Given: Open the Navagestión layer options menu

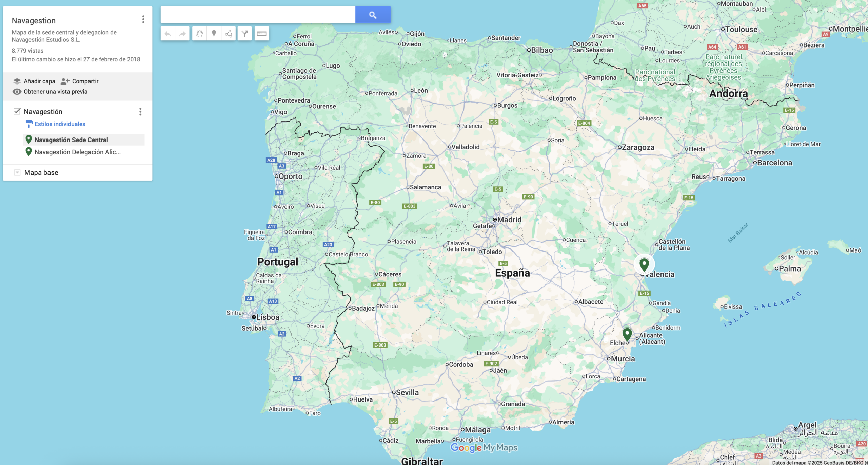Looking at the screenshot, I should 140,112.
